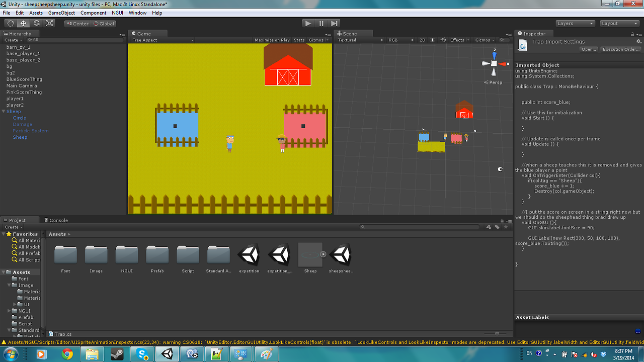Open the Free Aspect dropdown
This screenshot has width=644, height=362.
coord(162,40)
